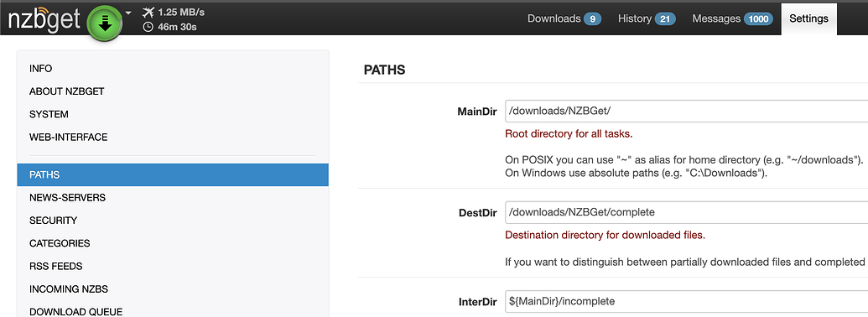Open the Downloads tab

(x=564, y=18)
